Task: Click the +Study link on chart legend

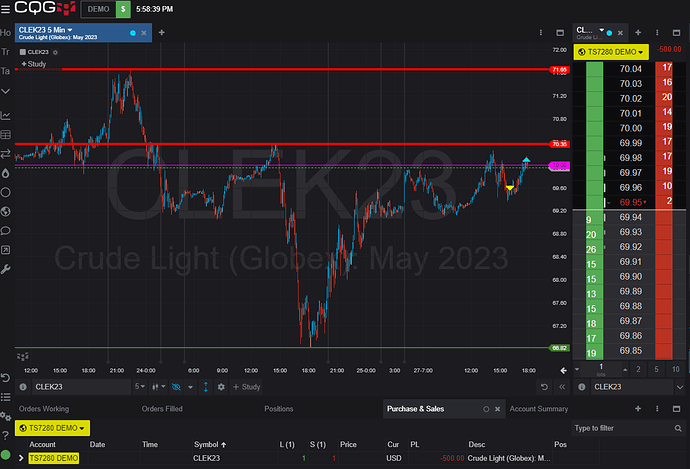Action: pyautogui.click(x=34, y=64)
